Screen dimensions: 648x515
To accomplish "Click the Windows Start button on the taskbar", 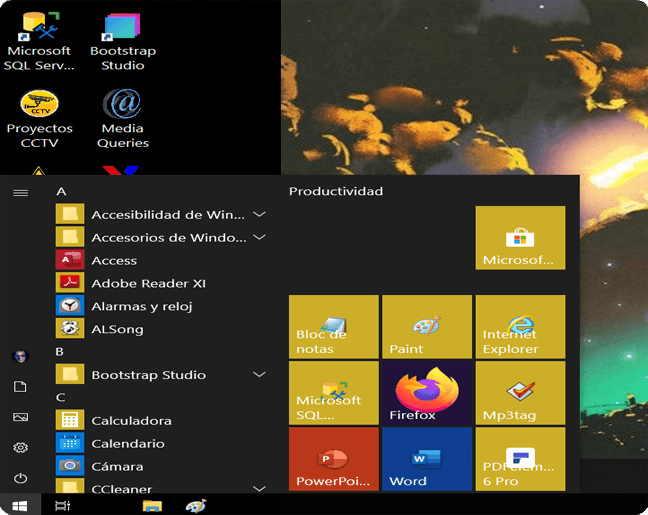I will coord(20,506).
